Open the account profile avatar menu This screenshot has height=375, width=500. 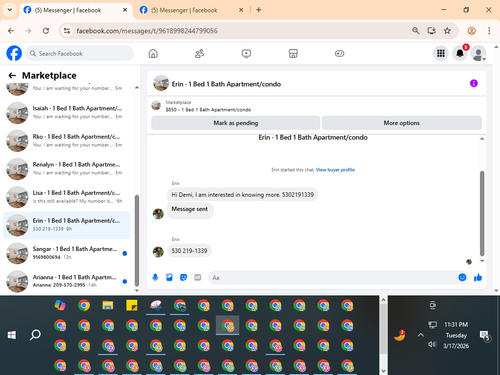(x=478, y=53)
